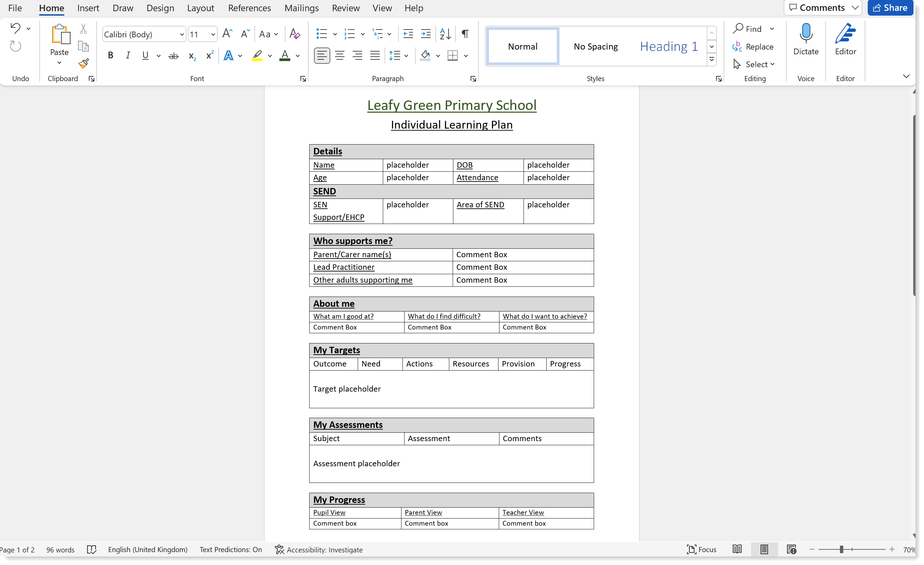Screen dimensions: 924x565
Task: Open the Review tab
Action: [x=346, y=8]
